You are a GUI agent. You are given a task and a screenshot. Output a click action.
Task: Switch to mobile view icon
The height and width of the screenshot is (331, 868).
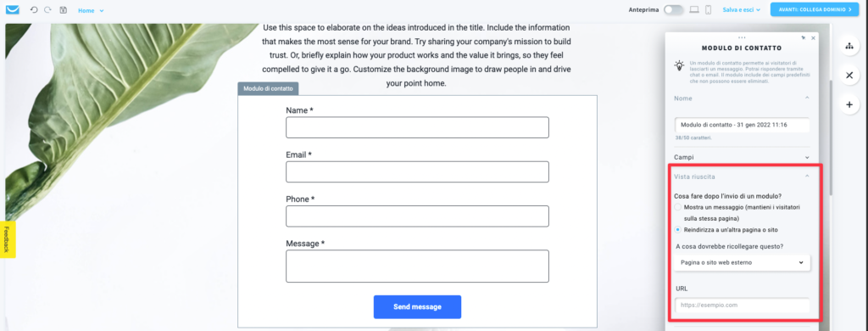point(708,9)
